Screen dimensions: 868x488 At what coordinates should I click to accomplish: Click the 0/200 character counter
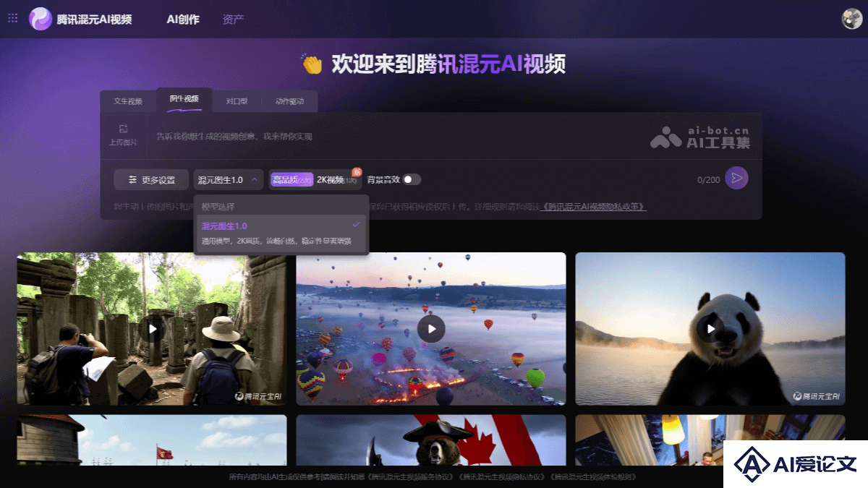click(708, 180)
